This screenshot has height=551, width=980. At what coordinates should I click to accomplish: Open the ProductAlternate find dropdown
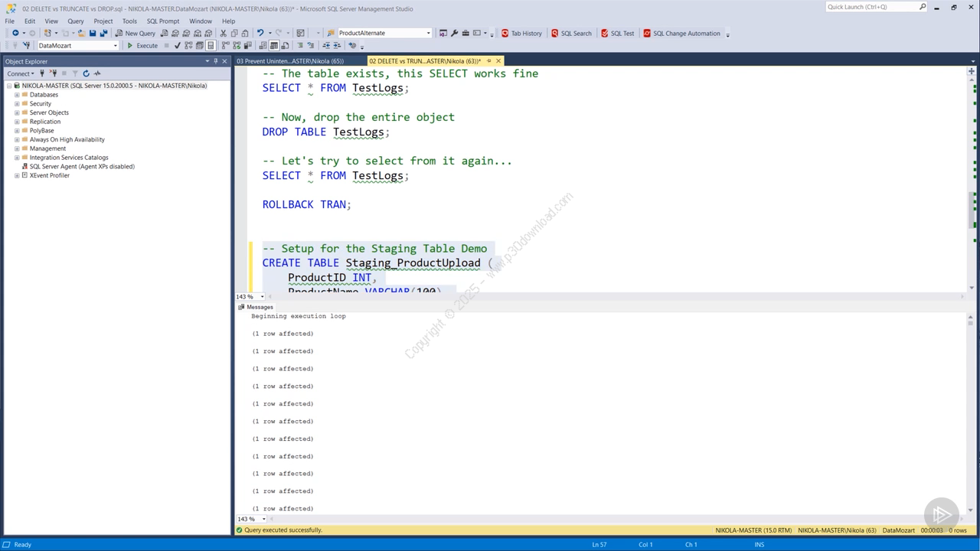coord(428,33)
